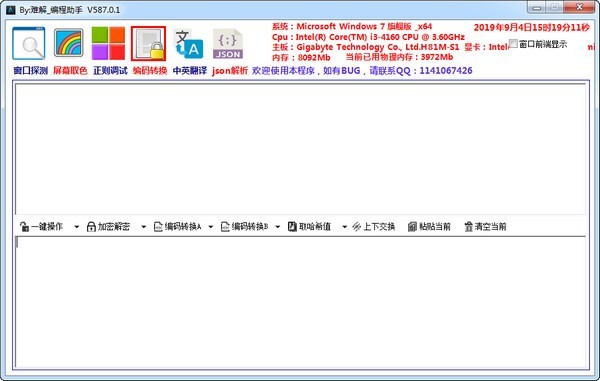Screen dimensions: 600x381
Task: Click the 屏幕取色 label
Action: (70, 71)
